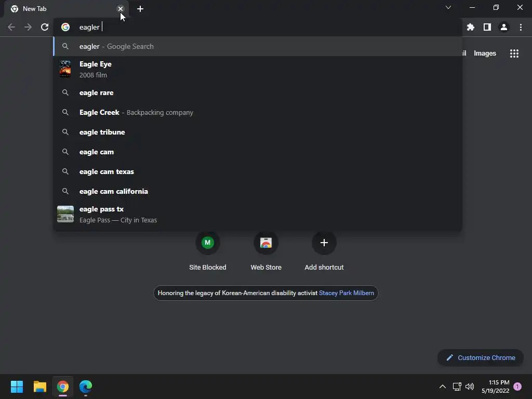Open the Google apps grid
Image resolution: width=532 pixels, height=399 pixels.
pos(514,54)
